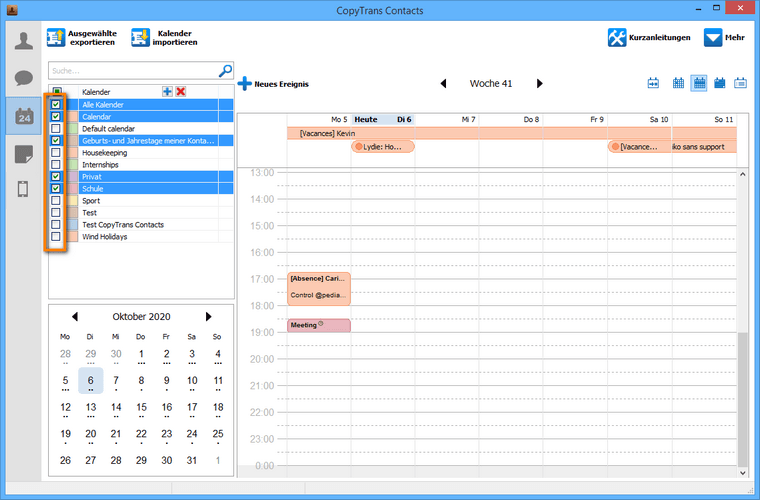The image size is (760, 500).
Task: Check Test CopyTrans Contacts checkbox
Action: (x=56, y=224)
